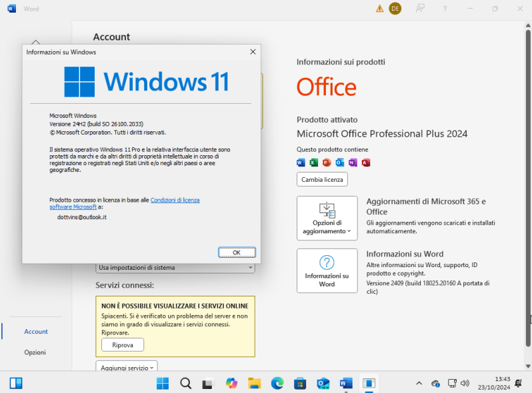532x393 pixels.
Task: Click the winver window icon on the taskbar
Action: tap(369, 383)
